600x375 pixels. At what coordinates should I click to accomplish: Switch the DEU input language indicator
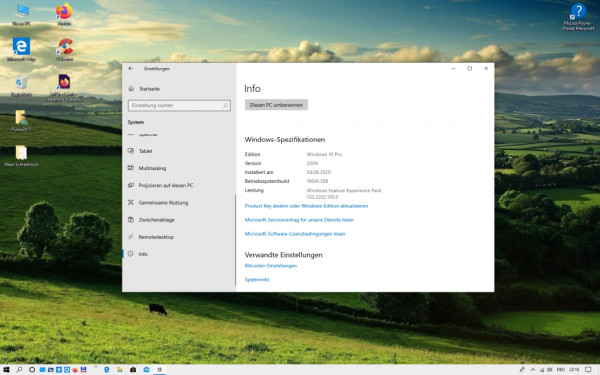click(561, 370)
